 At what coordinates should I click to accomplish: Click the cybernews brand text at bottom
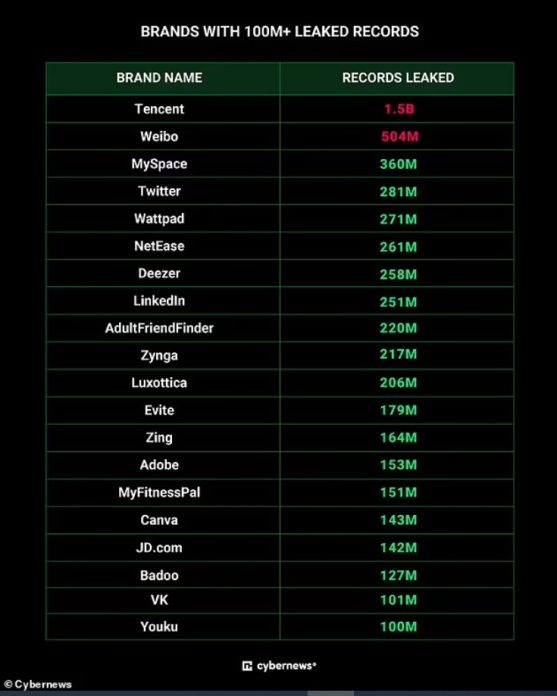(286, 666)
